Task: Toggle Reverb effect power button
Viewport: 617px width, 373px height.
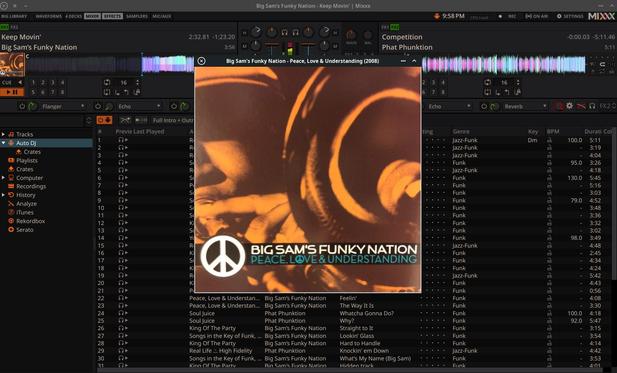Action: [x=484, y=106]
